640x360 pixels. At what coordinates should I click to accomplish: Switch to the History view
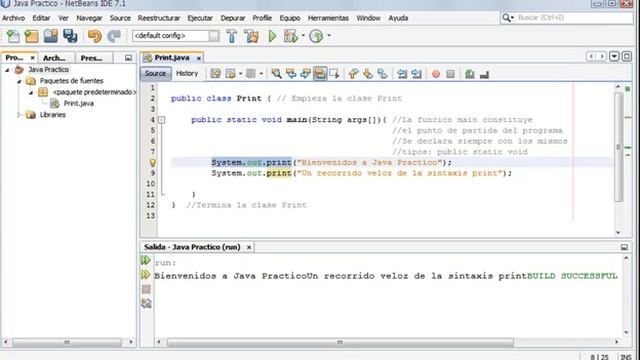click(x=187, y=73)
